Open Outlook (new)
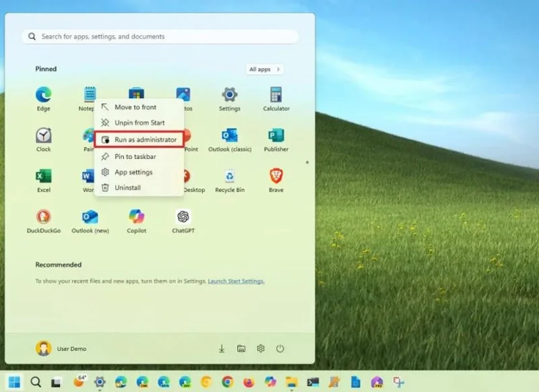This screenshot has width=539, height=392. (x=90, y=221)
